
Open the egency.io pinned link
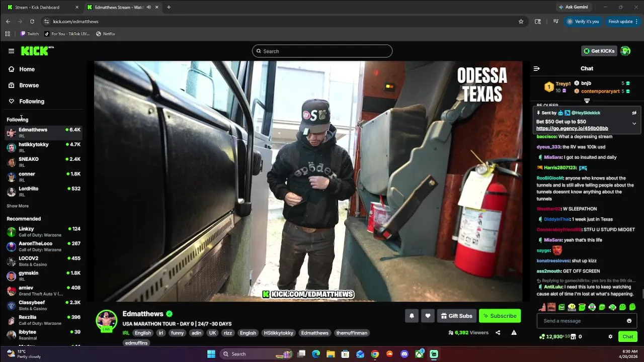(572, 128)
